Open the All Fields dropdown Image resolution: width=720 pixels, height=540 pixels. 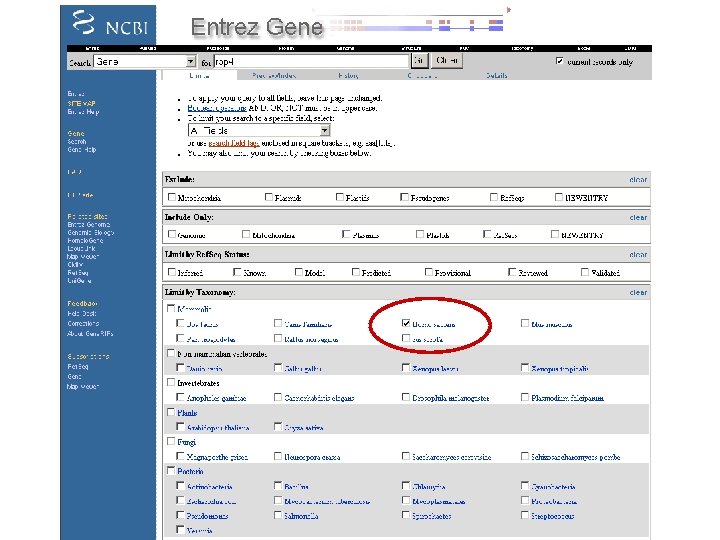259,131
